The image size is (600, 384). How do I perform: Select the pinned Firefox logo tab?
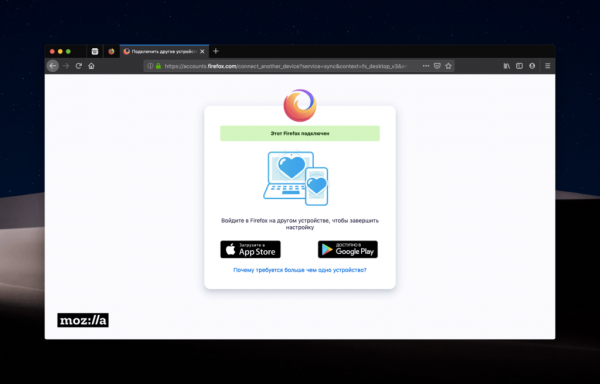tap(111, 51)
